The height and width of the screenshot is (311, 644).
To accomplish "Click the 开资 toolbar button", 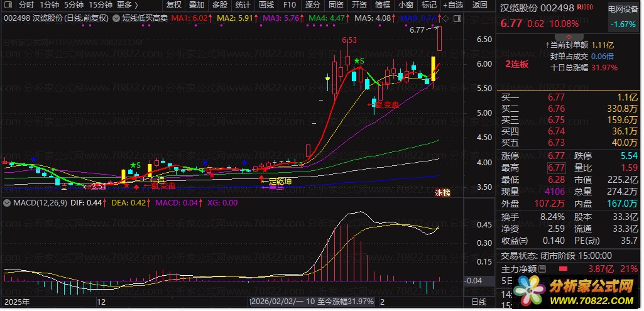I will tap(359, 6).
